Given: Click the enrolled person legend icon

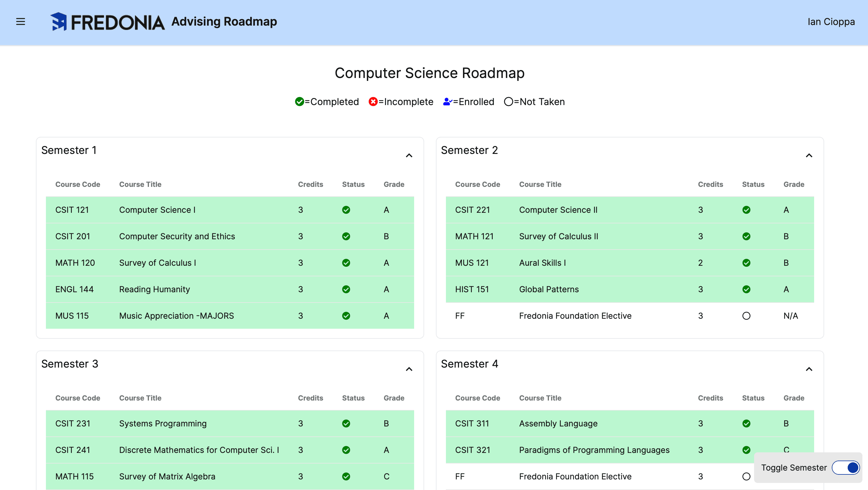Looking at the screenshot, I should [x=447, y=102].
